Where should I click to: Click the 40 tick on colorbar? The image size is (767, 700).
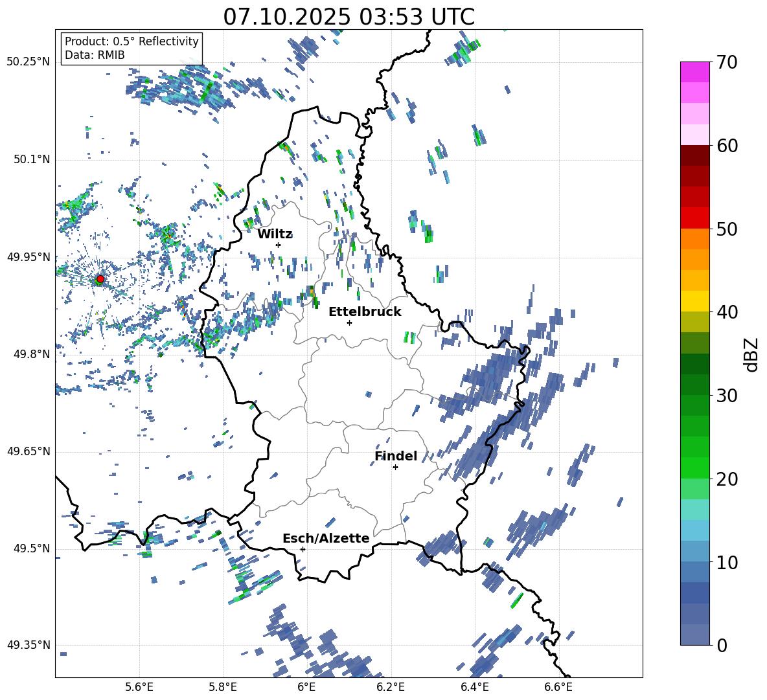click(727, 312)
